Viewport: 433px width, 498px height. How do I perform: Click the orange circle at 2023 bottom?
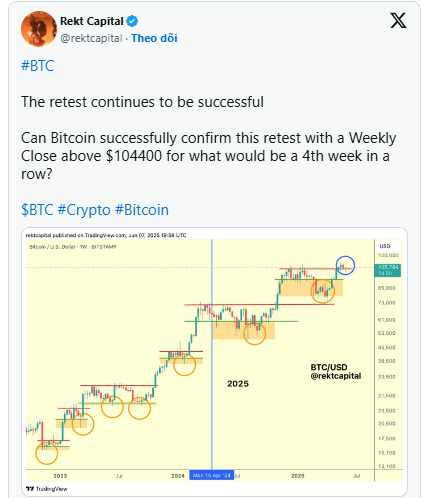click(47, 453)
